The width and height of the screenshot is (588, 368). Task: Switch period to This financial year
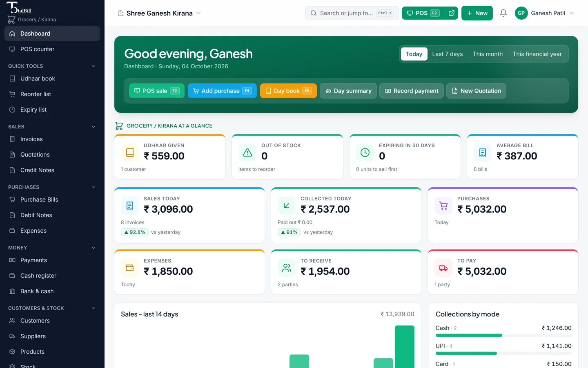[x=537, y=54]
